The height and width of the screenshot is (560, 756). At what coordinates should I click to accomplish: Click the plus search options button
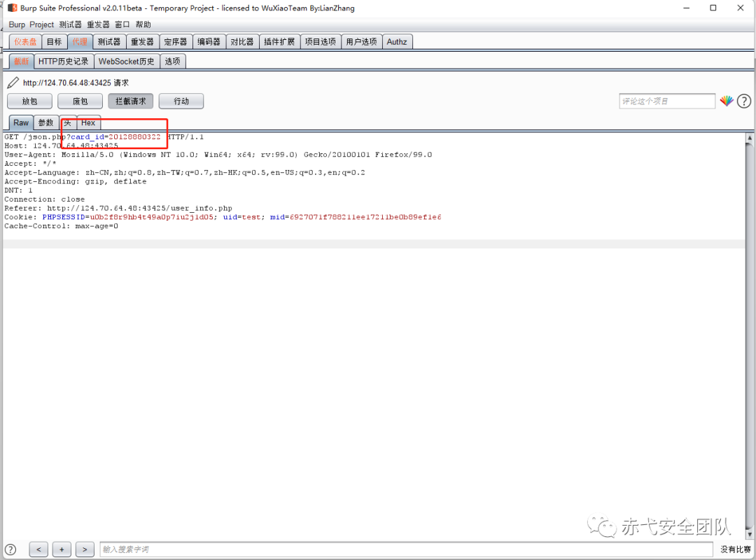(62, 549)
